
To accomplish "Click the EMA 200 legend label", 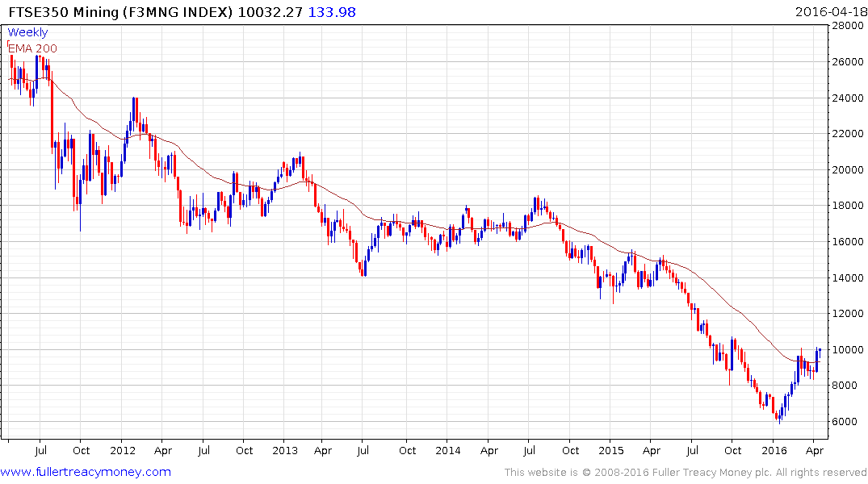I will coord(32,48).
